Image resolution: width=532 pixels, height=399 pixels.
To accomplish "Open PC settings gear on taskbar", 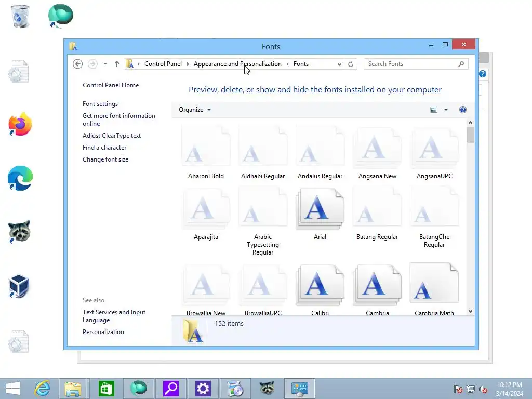I will (203, 389).
